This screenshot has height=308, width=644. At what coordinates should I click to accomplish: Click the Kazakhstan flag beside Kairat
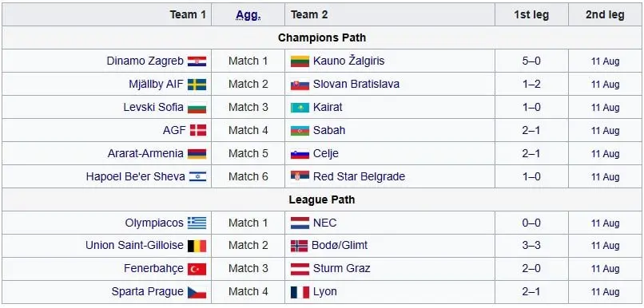[x=300, y=108]
